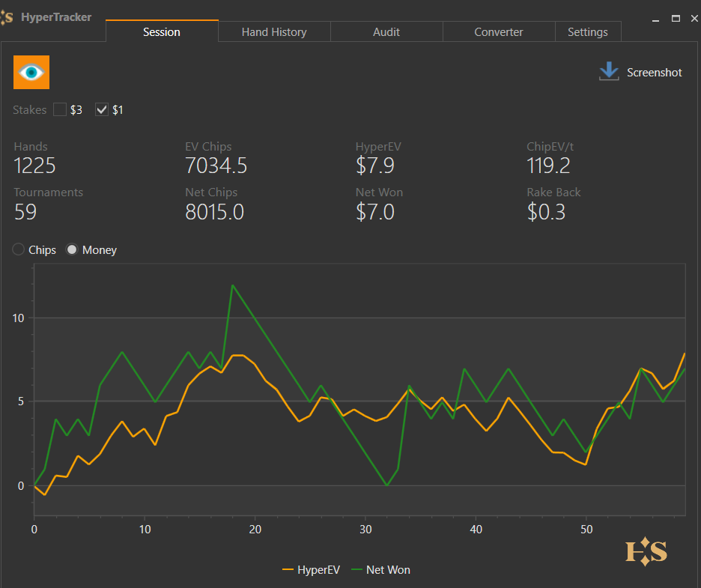Viewport: 701px width, 588px height.
Task: Click the Tournaments value 59
Action: pyautogui.click(x=25, y=212)
